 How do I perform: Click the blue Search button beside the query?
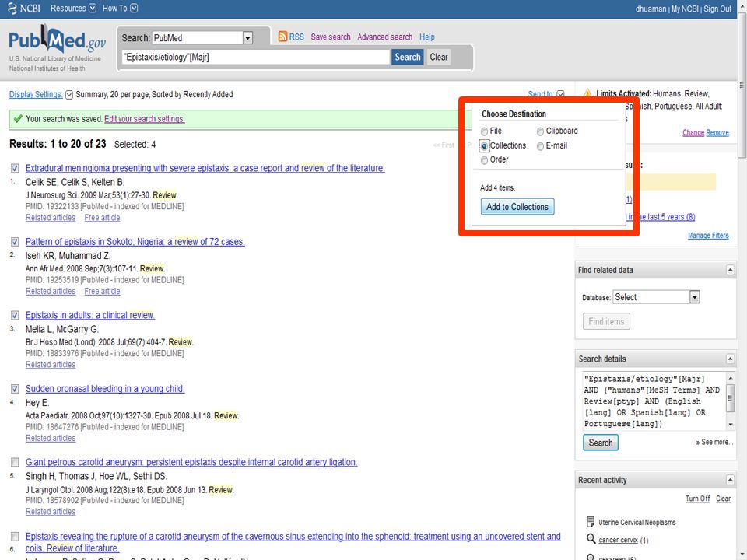pyautogui.click(x=407, y=57)
